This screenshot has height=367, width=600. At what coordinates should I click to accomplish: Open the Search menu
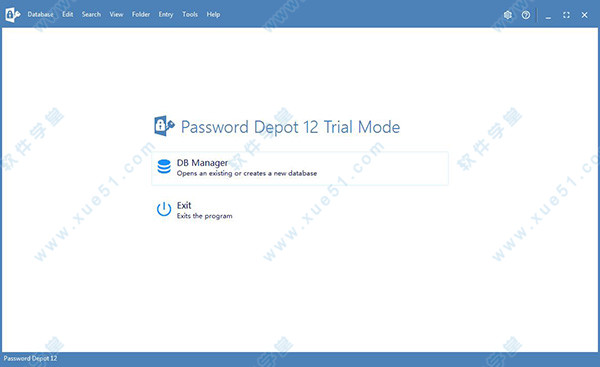91,15
